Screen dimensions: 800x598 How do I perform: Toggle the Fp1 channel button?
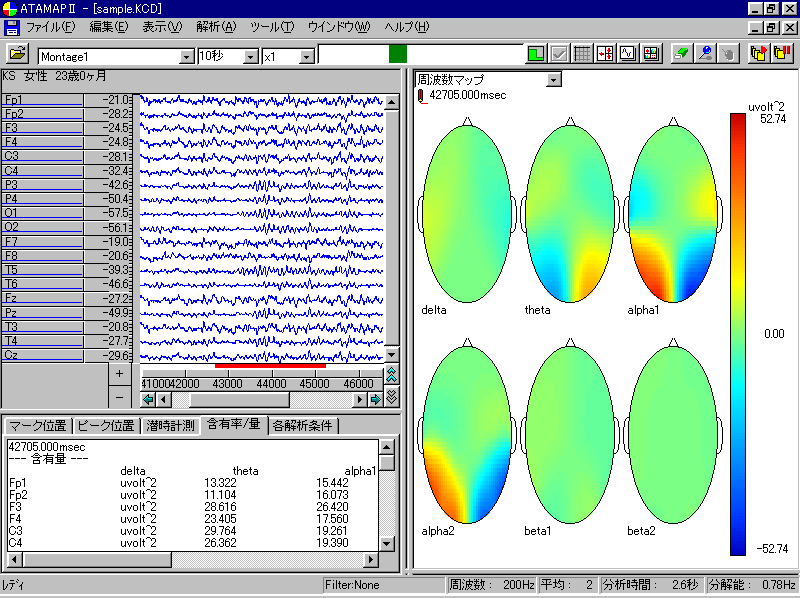click(x=42, y=100)
